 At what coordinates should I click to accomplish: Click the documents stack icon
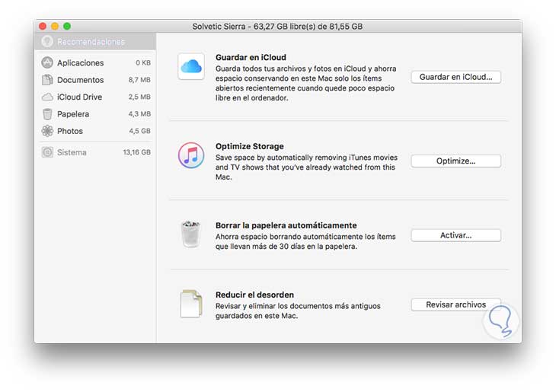point(190,303)
